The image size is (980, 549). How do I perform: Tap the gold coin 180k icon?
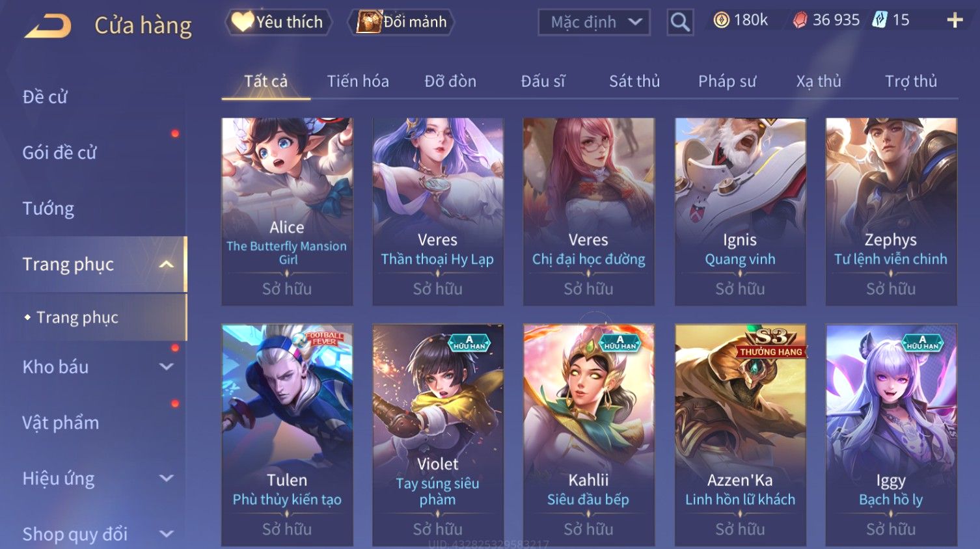coord(721,20)
